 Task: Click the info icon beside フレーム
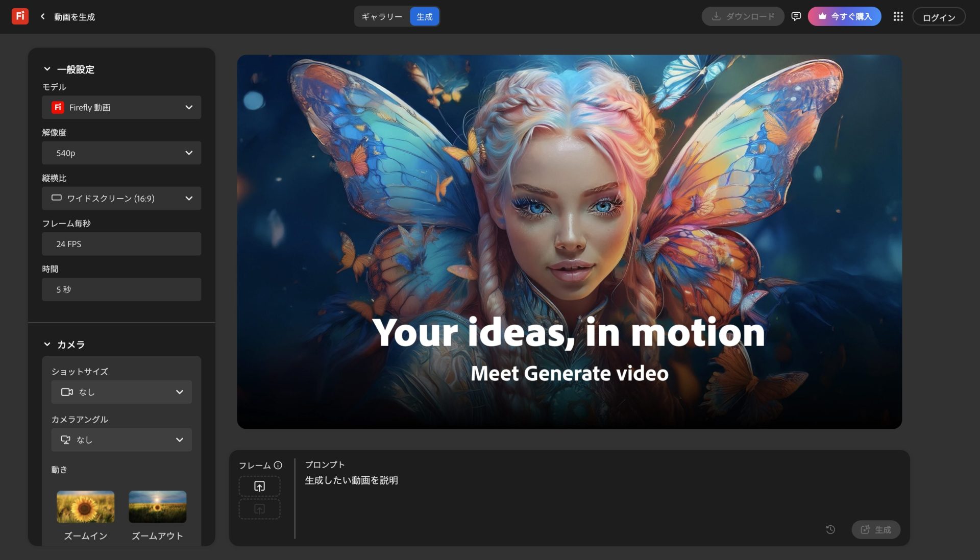(278, 465)
